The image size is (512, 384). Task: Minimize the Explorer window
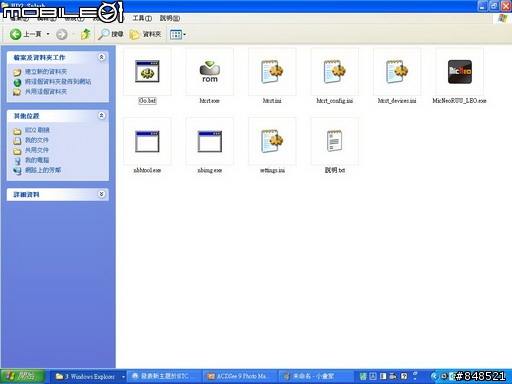pyautogui.click(x=482, y=6)
